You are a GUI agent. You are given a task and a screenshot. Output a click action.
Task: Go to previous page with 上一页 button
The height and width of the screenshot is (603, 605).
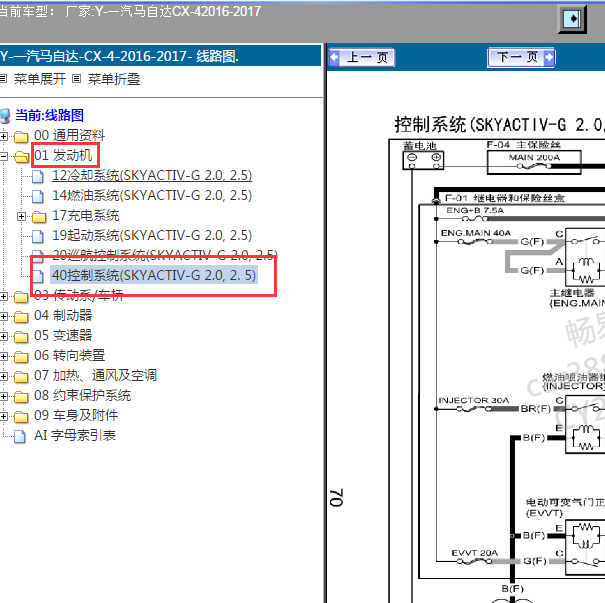pyautogui.click(x=362, y=57)
